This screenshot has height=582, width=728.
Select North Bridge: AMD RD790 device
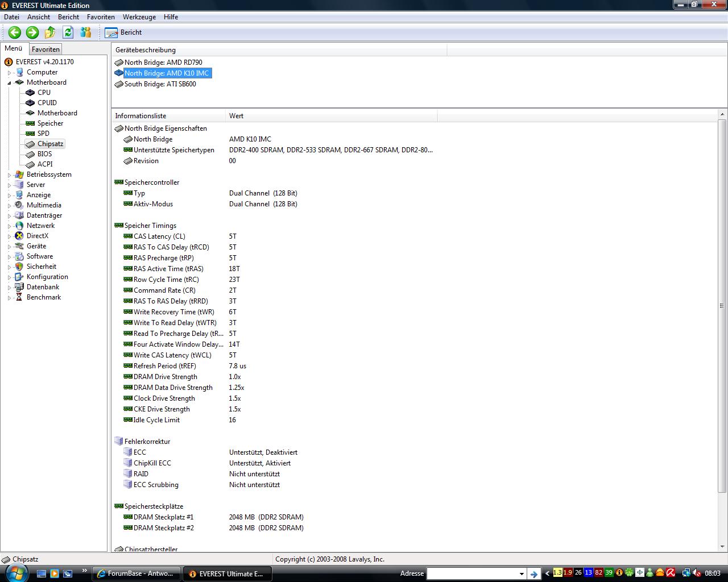(163, 63)
